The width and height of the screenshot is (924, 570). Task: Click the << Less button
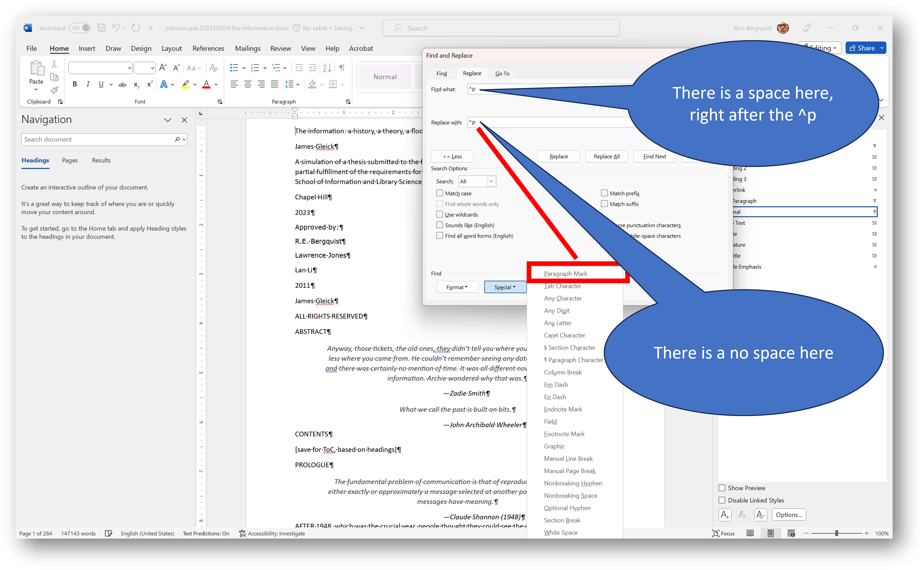(x=452, y=156)
